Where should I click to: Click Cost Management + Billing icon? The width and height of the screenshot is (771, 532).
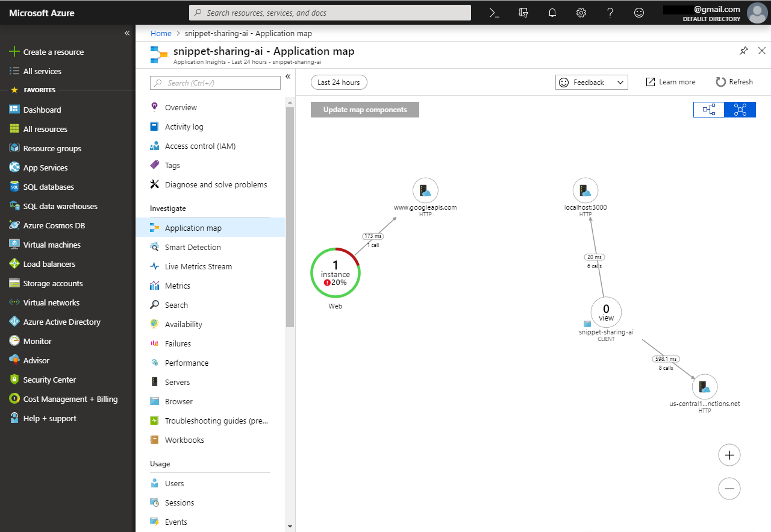click(x=14, y=399)
